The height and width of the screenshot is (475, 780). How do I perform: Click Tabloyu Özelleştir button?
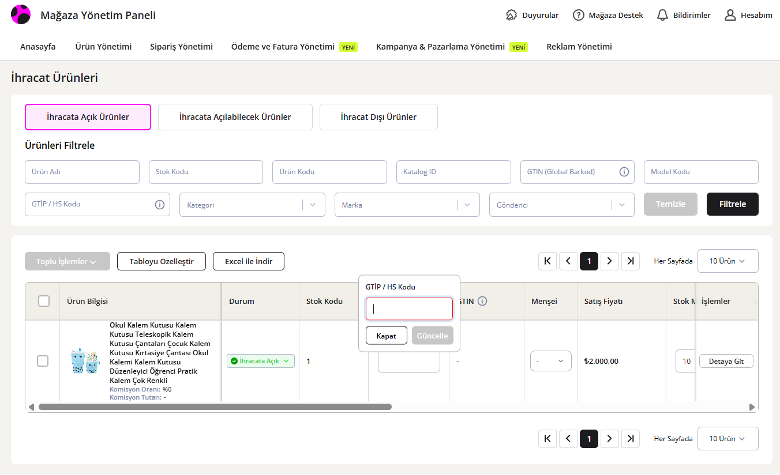tap(161, 262)
